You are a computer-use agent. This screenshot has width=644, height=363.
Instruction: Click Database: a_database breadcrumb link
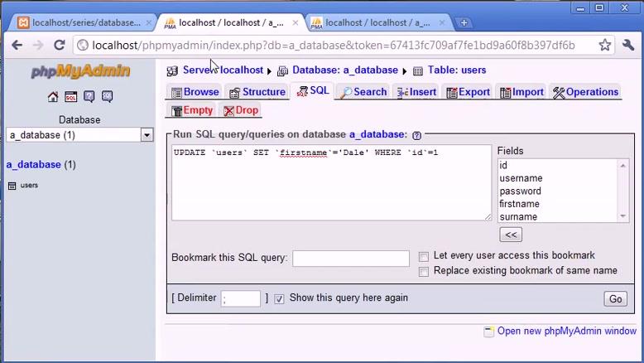(345, 70)
